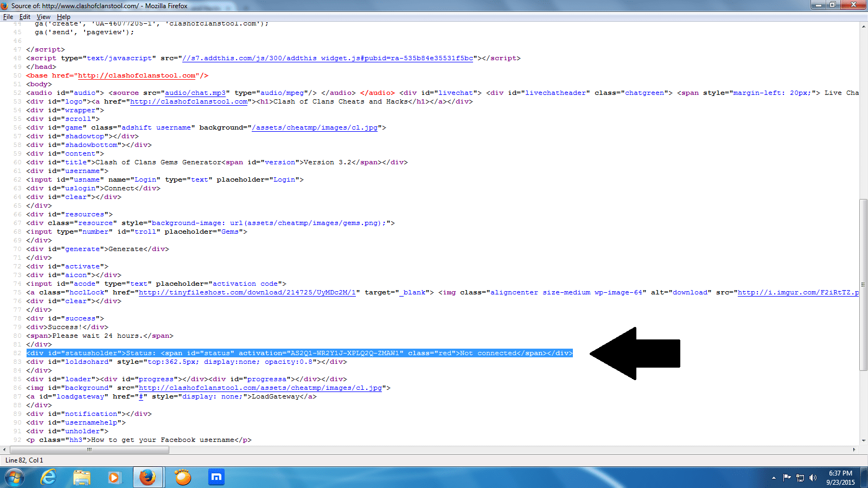868x488 pixels.
Task: Open Windows Explorer folder icon in taskbar
Action: click(82, 478)
